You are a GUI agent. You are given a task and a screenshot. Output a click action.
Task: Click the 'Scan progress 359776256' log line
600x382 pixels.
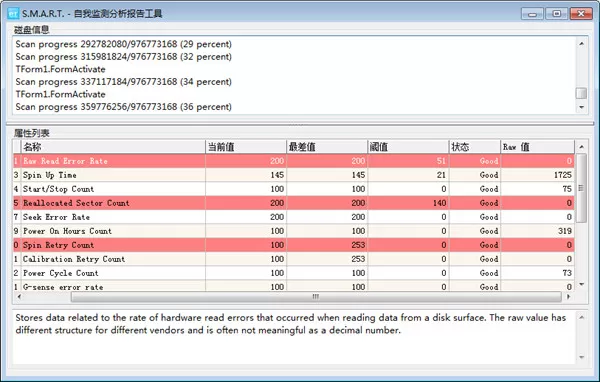[124, 107]
